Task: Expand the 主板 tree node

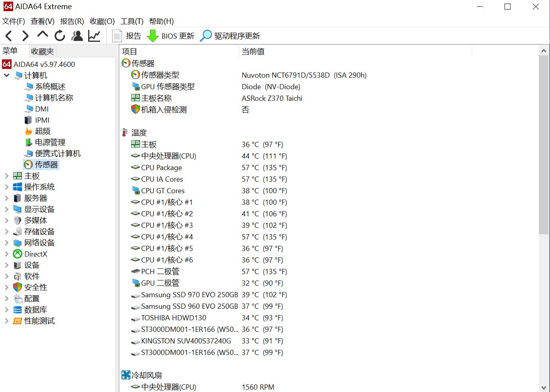Action: (x=6, y=176)
